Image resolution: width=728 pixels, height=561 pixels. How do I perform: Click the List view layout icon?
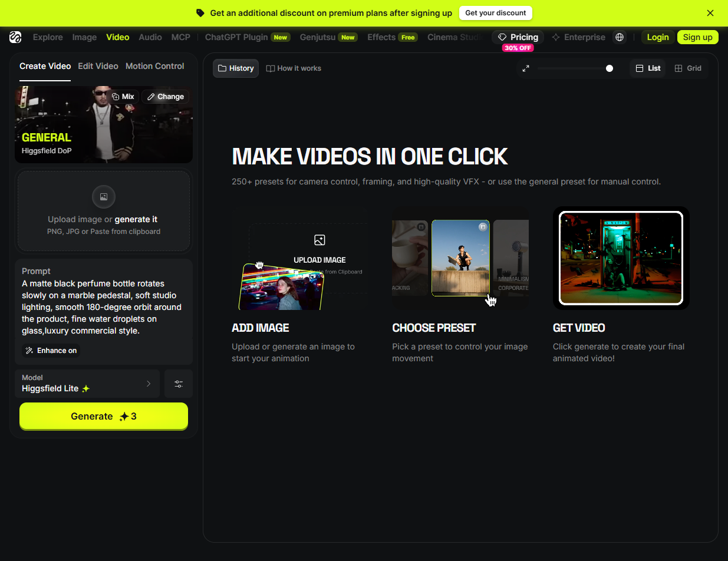coord(640,68)
